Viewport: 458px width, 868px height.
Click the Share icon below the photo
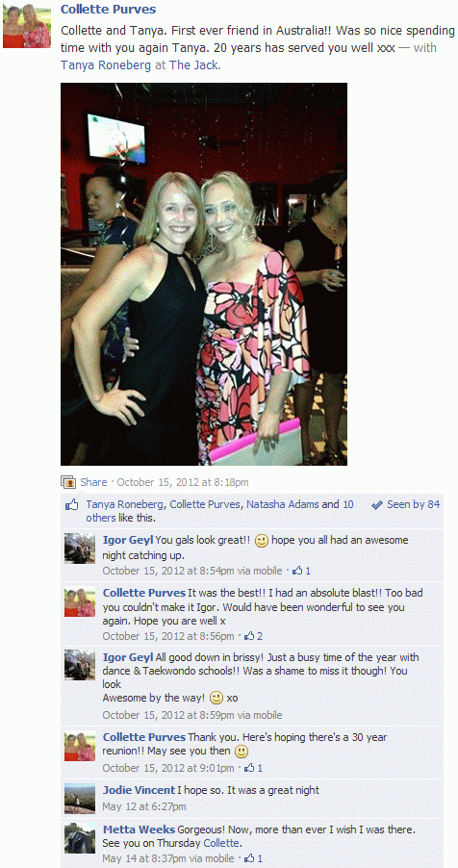coord(68,482)
